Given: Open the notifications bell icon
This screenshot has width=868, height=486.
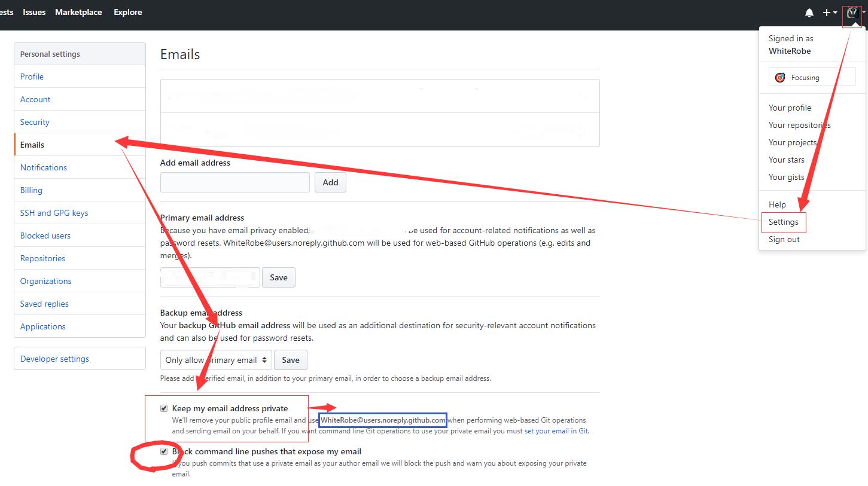Looking at the screenshot, I should 809,13.
